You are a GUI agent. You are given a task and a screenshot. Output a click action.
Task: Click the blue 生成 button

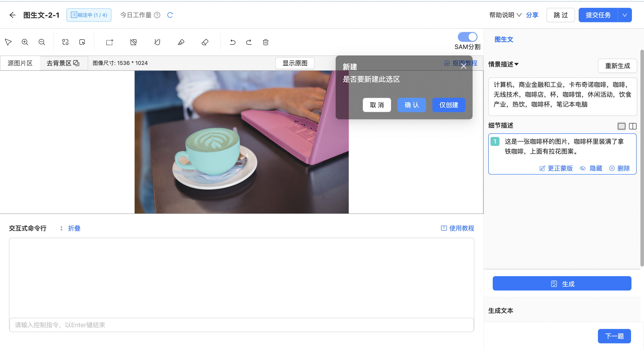pos(562,284)
